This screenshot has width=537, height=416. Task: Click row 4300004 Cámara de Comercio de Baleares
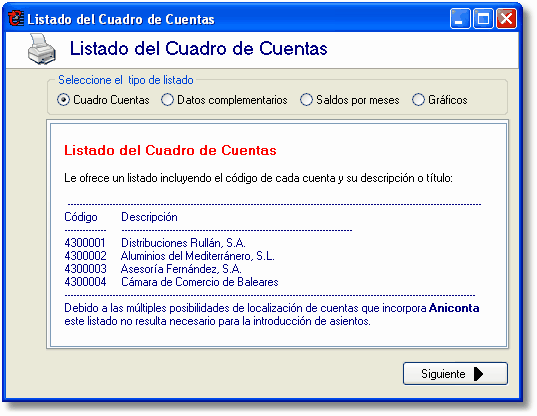[x=171, y=282]
